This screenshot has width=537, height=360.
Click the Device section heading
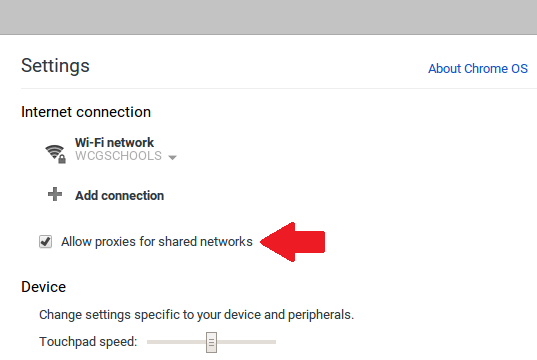(x=43, y=287)
